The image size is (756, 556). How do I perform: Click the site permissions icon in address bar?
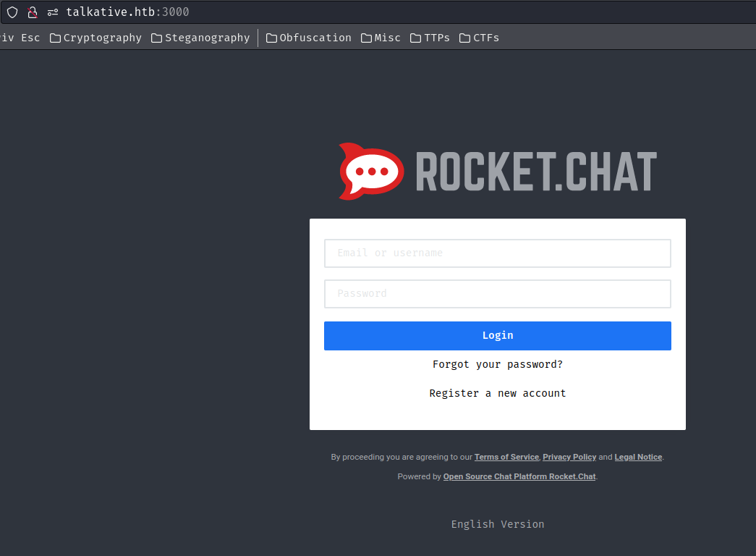point(53,12)
